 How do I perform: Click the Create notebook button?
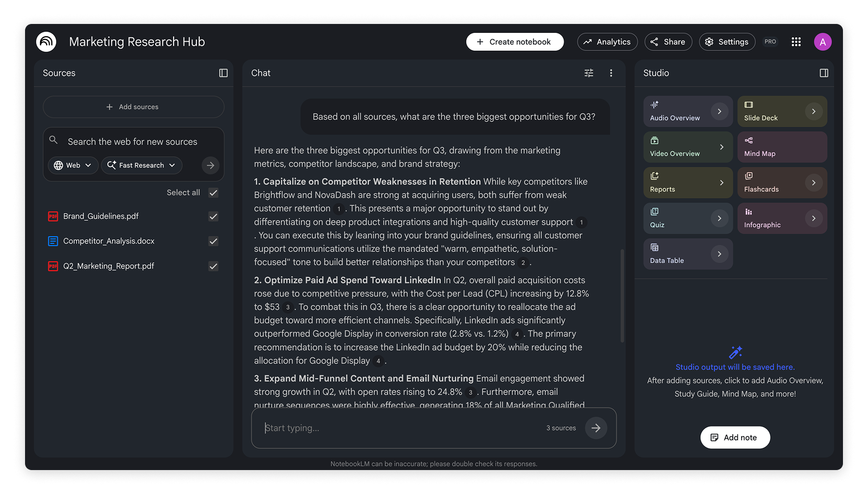coord(515,42)
